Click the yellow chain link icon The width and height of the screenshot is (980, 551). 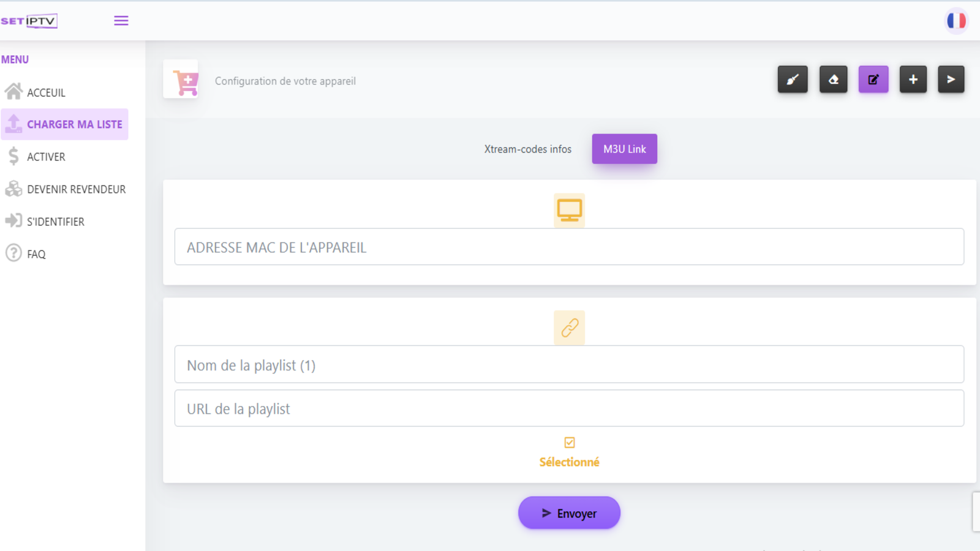coord(570,328)
